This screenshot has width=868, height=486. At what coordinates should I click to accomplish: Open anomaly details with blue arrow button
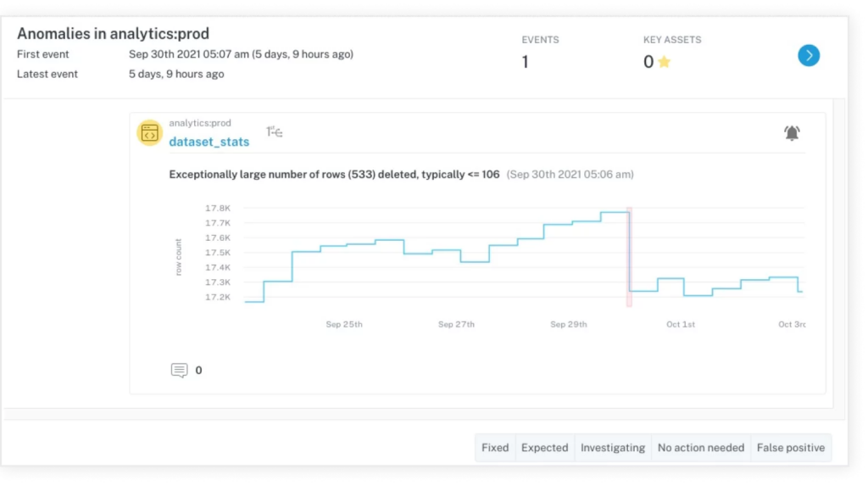808,55
